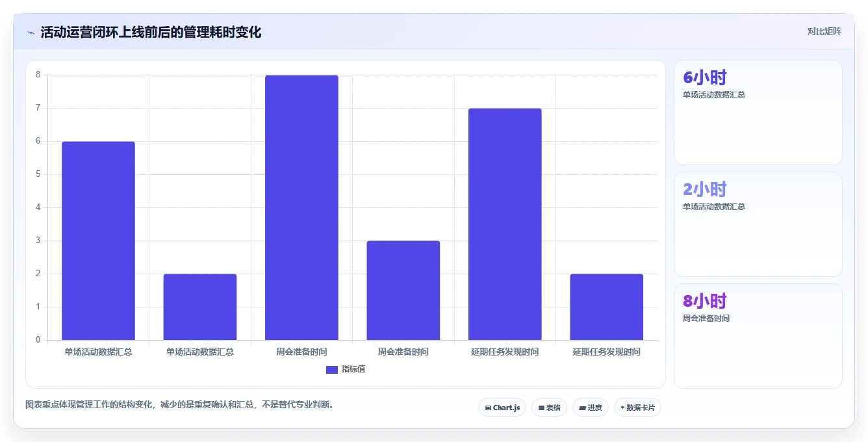Click the 表格 chip

coord(549,408)
